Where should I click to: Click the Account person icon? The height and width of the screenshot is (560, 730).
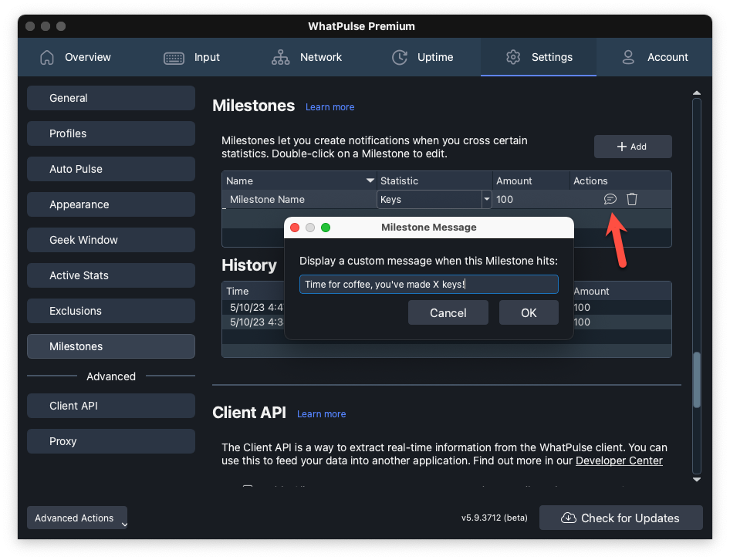coord(628,57)
